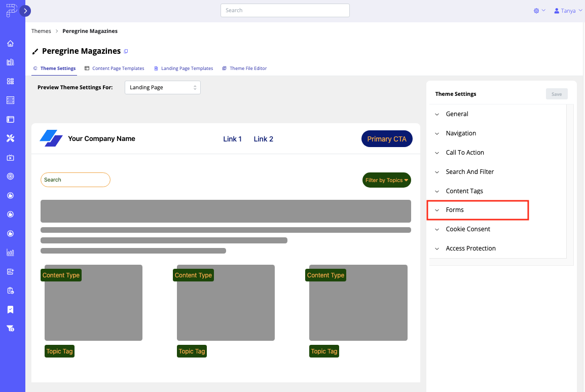Open the Filter by Topics dropdown

coord(387,180)
